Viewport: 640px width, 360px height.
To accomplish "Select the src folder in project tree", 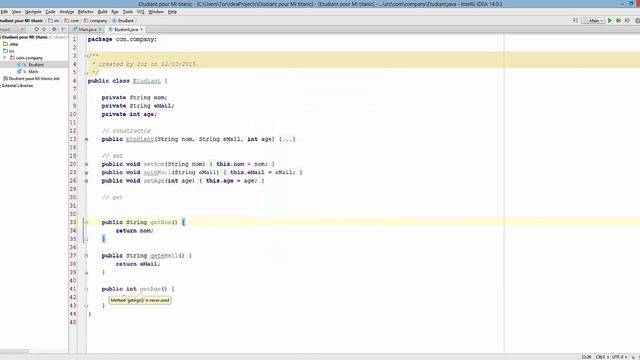I will point(9,51).
